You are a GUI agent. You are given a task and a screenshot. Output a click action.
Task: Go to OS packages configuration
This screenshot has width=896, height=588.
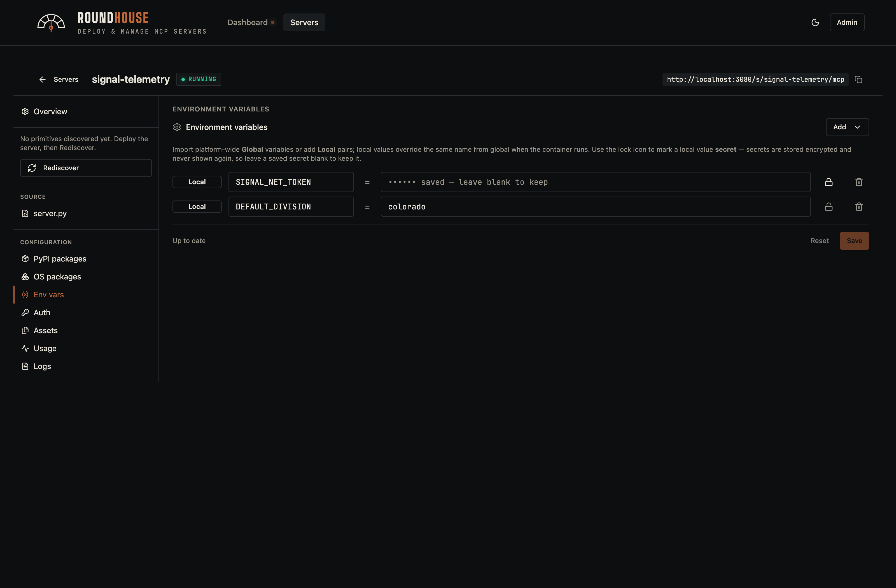(x=86, y=277)
